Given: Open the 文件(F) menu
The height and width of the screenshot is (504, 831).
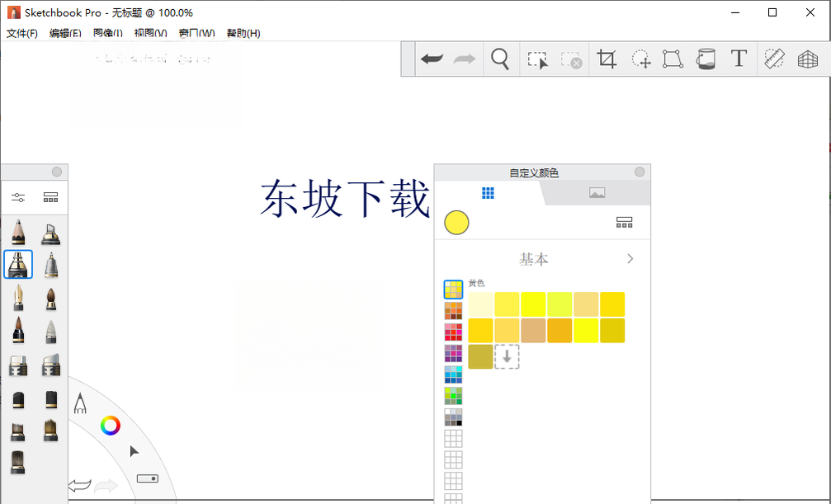Looking at the screenshot, I should pos(22,33).
